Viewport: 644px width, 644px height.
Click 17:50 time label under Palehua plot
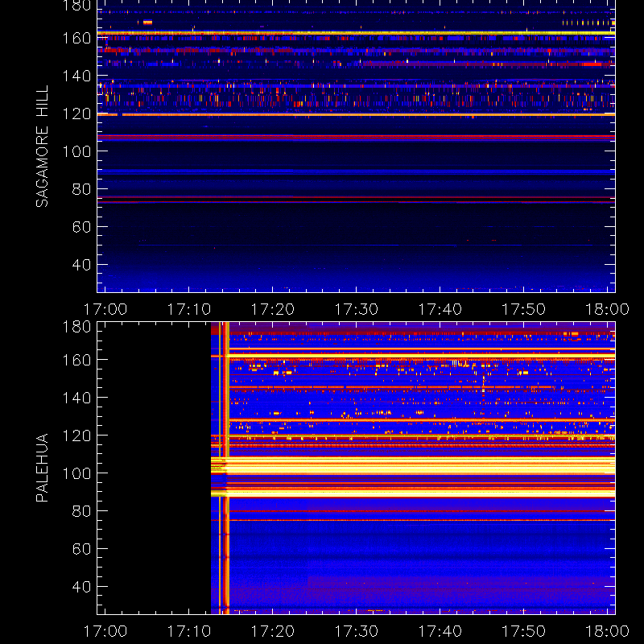tap(524, 631)
